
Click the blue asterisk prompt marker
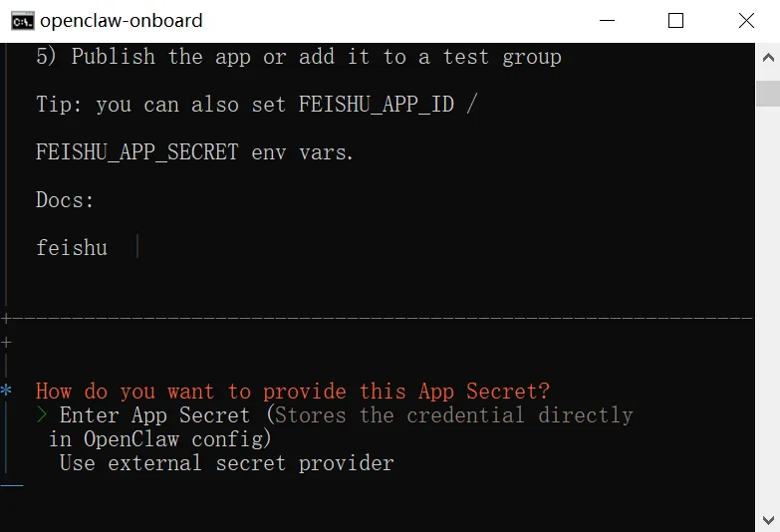pos(7,393)
